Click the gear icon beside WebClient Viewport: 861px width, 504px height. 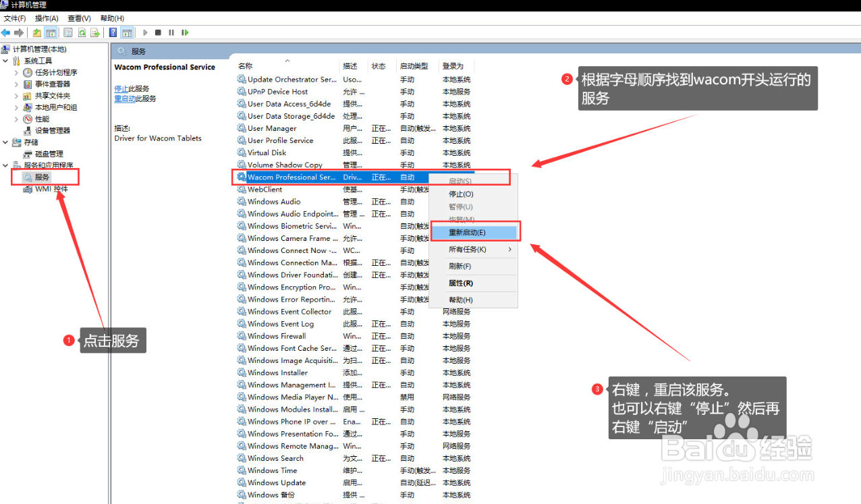coord(242,189)
